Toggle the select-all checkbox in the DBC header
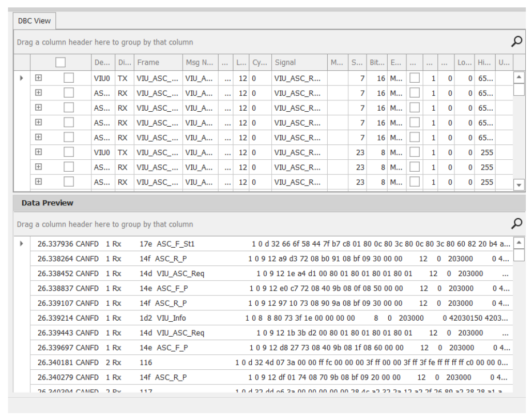531x420 pixels. pyautogui.click(x=61, y=62)
